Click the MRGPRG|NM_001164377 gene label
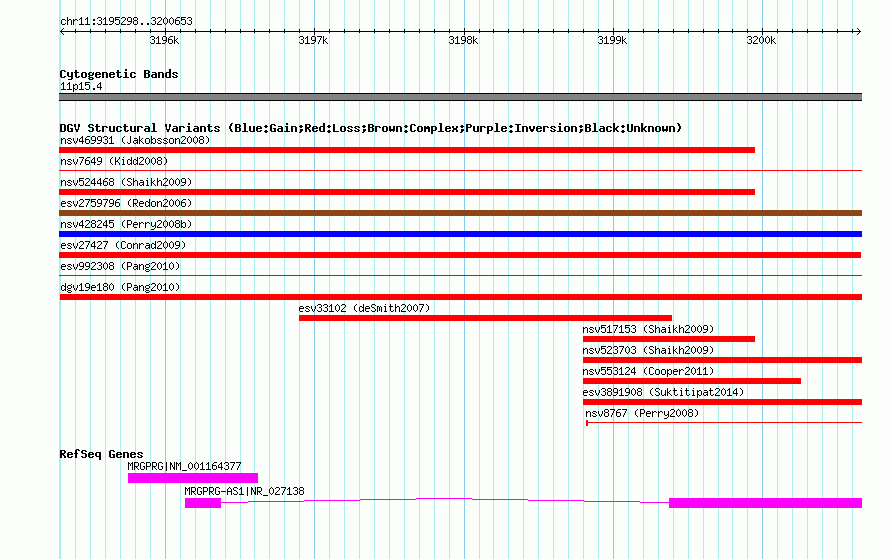This screenshot has height=559, width=890. tap(184, 466)
